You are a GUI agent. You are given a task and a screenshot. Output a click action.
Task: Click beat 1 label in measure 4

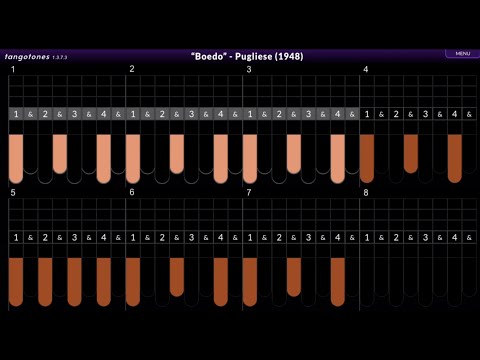[x=367, y=114]
